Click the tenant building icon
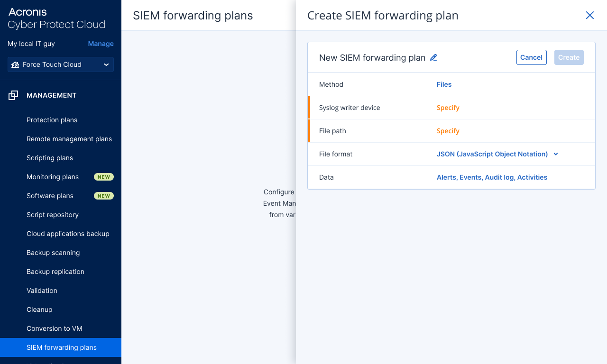 (x=15, y=64)
